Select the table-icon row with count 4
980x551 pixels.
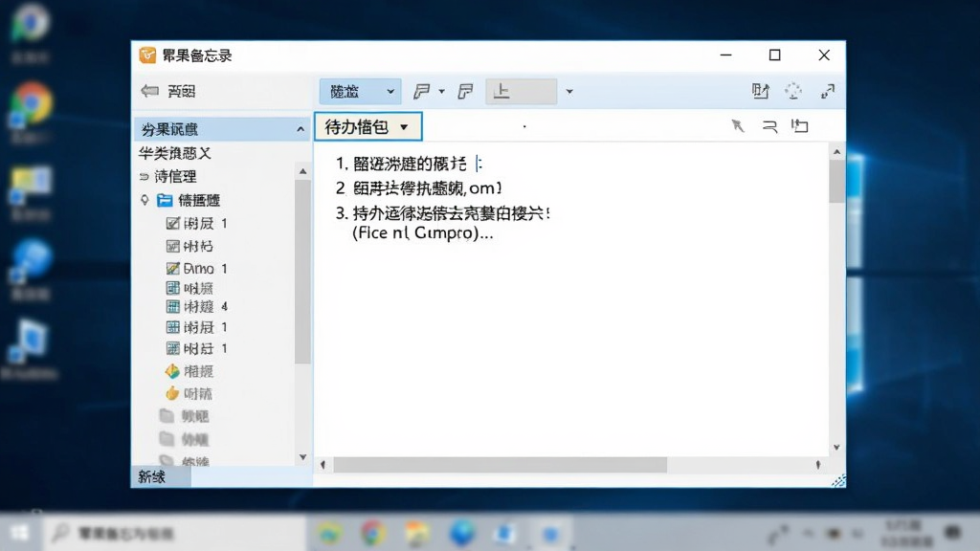tap(196, 307)
